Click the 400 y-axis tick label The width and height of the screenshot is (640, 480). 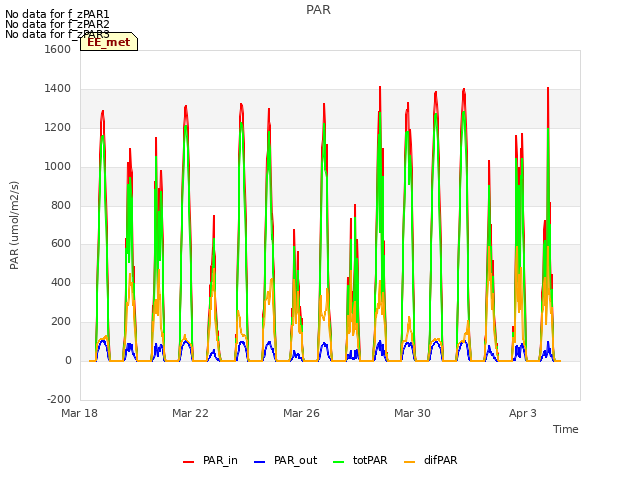click(x=61, y=282)
